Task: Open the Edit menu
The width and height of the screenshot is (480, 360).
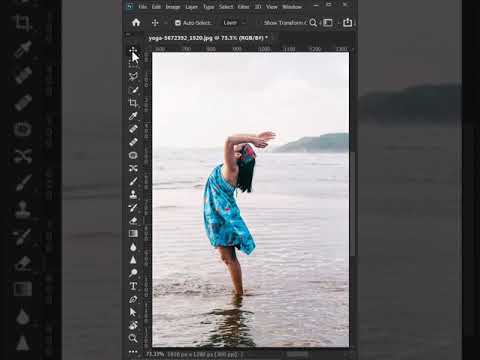Action: 156,7
